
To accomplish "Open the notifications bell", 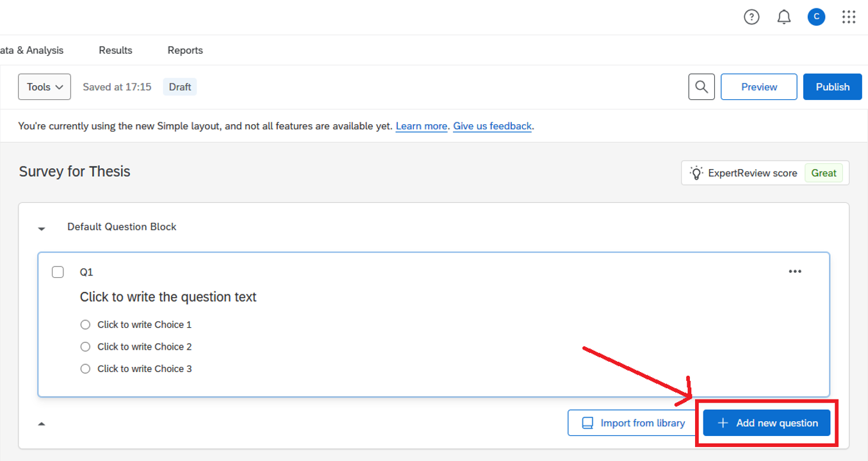I will [784, 17].
